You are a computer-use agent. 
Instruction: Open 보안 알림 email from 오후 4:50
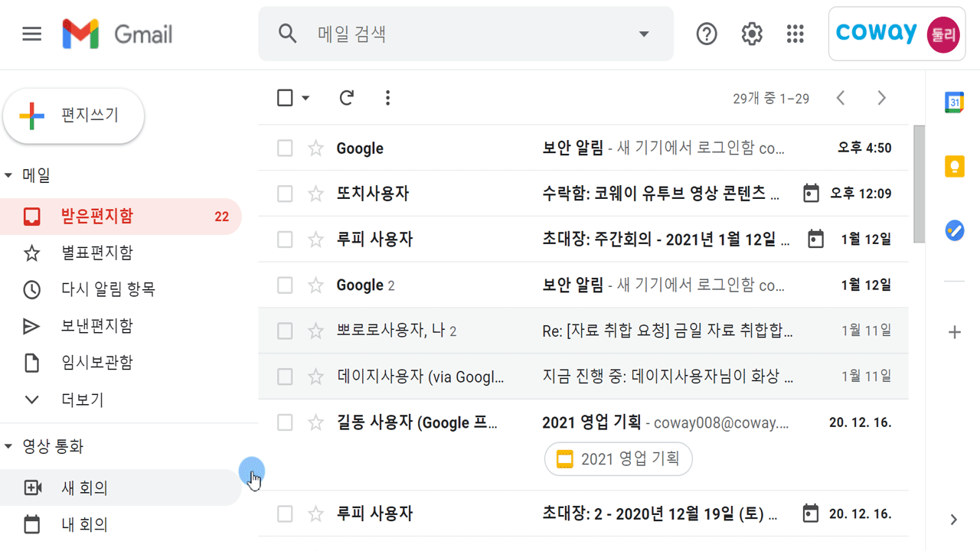(663, 148)
